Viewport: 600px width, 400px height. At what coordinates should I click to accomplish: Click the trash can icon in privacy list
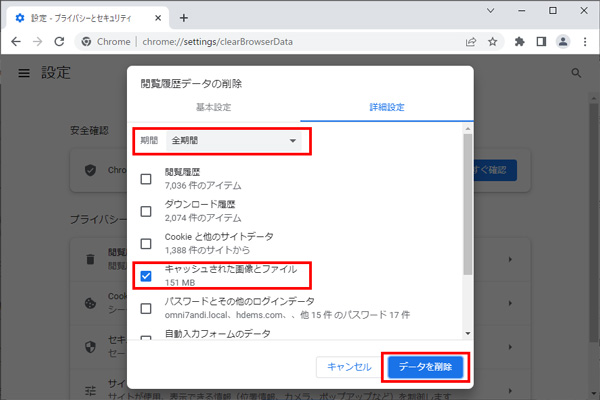click(x=90, y=259)
